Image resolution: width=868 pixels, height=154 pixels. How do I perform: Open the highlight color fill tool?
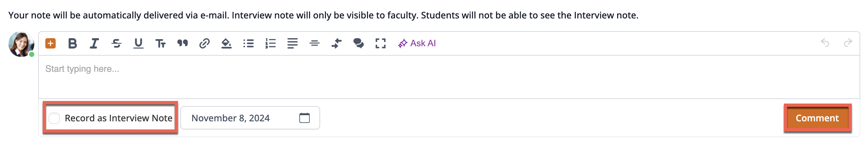point(227,43)
